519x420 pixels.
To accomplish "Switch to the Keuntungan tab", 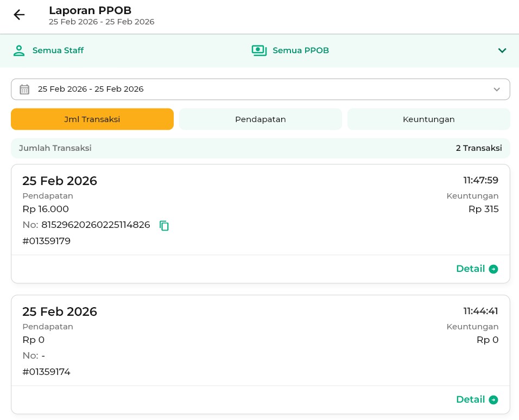I will tap(429, 119).
